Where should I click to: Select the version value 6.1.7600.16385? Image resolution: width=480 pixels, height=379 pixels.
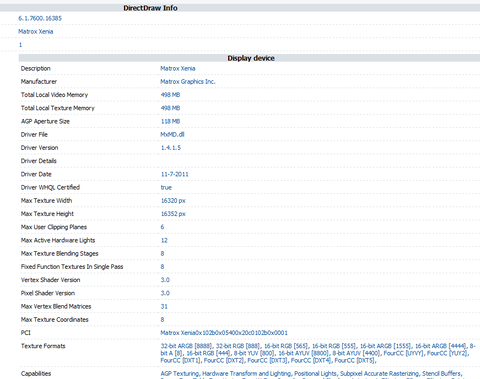tap(40, 18)
